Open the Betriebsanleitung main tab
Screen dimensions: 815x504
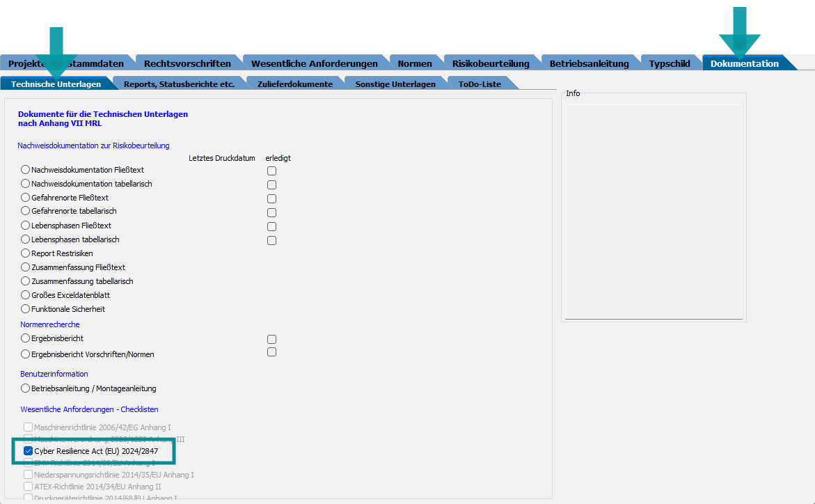(589, 63)
